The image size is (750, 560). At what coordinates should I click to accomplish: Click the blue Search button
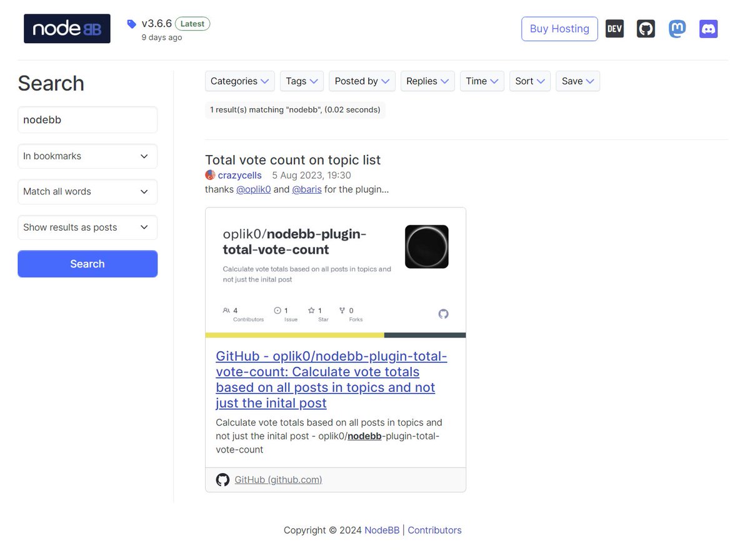87,264
